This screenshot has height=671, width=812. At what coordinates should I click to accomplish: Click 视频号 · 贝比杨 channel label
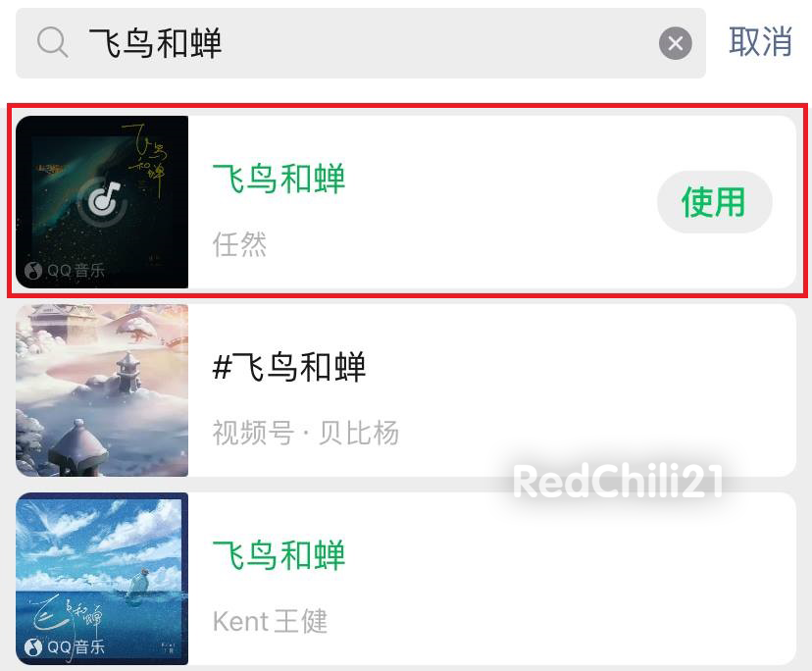pyautogui.click(x=306, y=433)
